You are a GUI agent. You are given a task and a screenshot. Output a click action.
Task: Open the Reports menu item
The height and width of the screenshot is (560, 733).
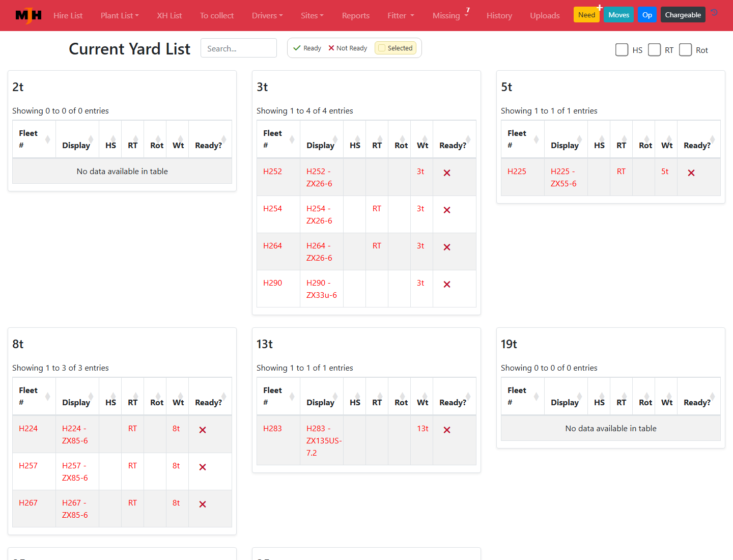356,16
